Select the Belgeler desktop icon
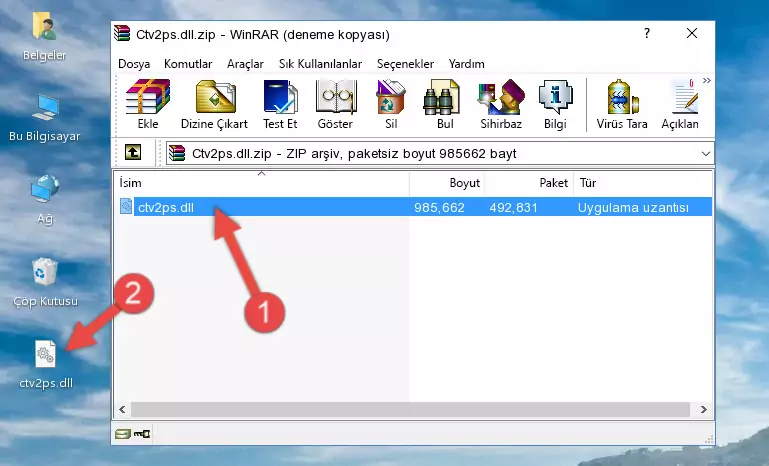The height and width of the screenshot is (466, 769). tap(44, 37)
